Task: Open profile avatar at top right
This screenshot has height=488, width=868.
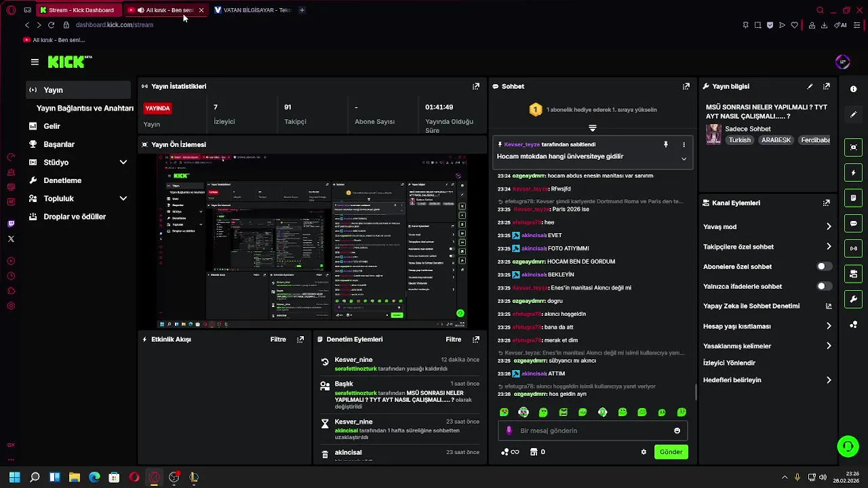Action: click(x=842, y=62)
